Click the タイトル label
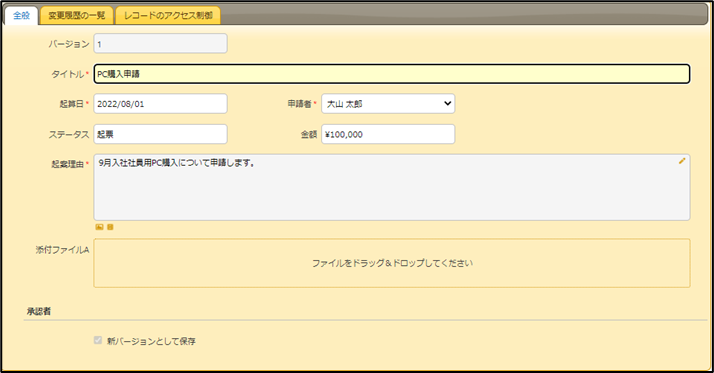 (67, 74)
